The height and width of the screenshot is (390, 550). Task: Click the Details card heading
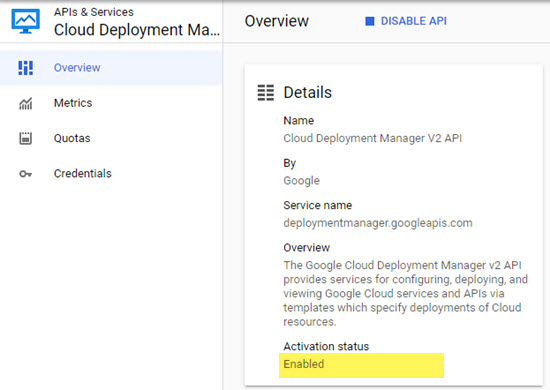pos(308,93)
